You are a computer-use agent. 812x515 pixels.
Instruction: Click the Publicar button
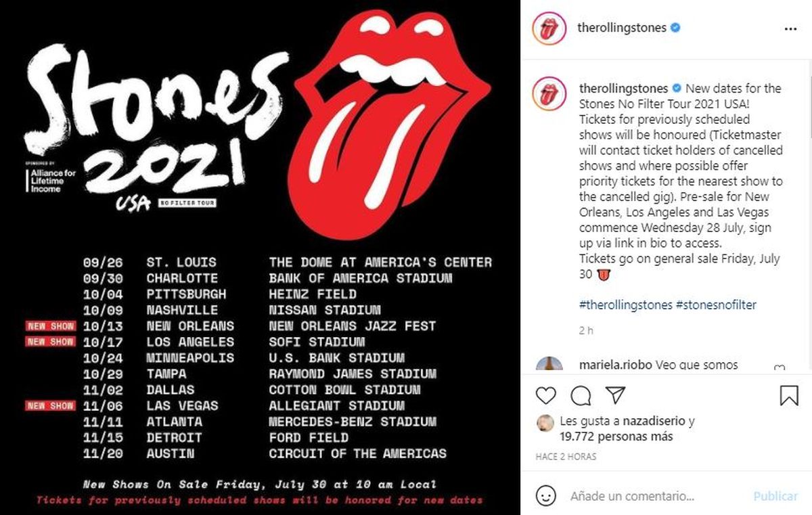coord(775,496)
